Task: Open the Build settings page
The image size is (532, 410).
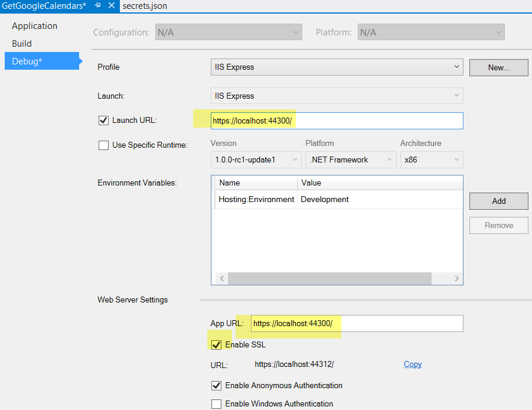Action: [x=22, y=44]
